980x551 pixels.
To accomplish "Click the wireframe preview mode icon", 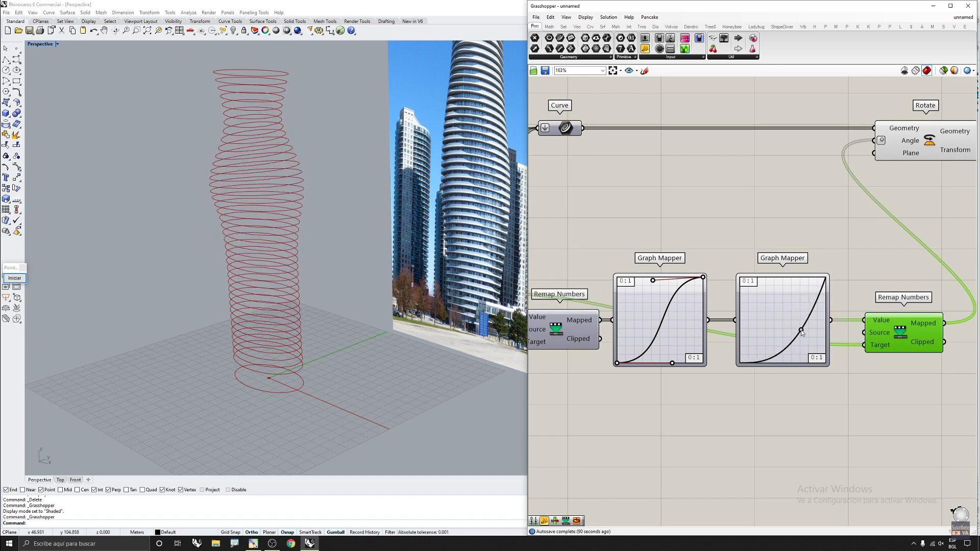I will [916, 70].
